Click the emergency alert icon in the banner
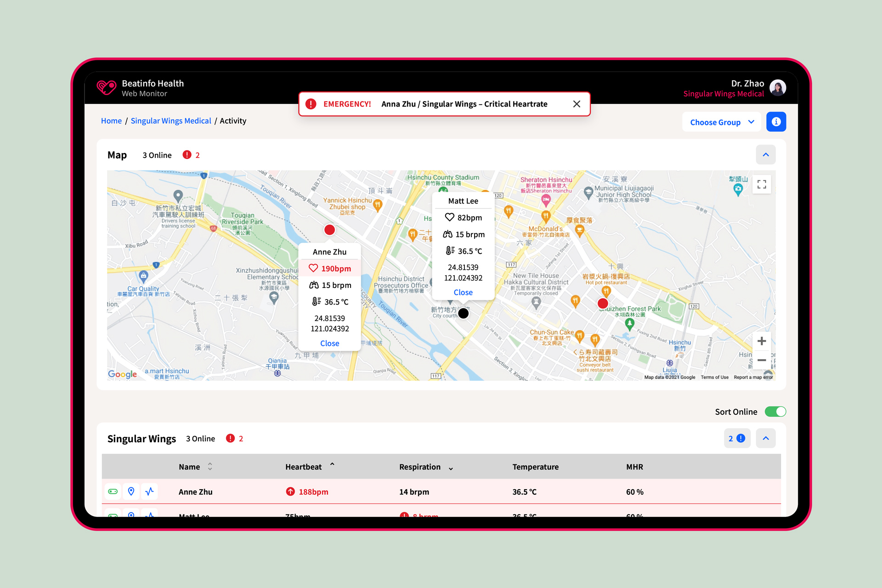This screenshot has width=882, height=588. tap(308, 103)
